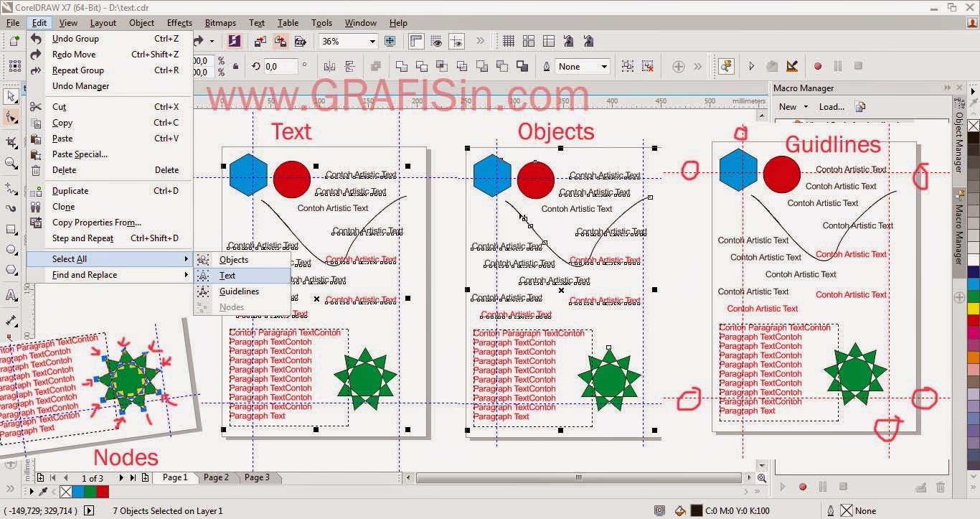Select the Shape tool in the toolbox
This screenshot has width=980, height=519.
[x=11, y=117]
